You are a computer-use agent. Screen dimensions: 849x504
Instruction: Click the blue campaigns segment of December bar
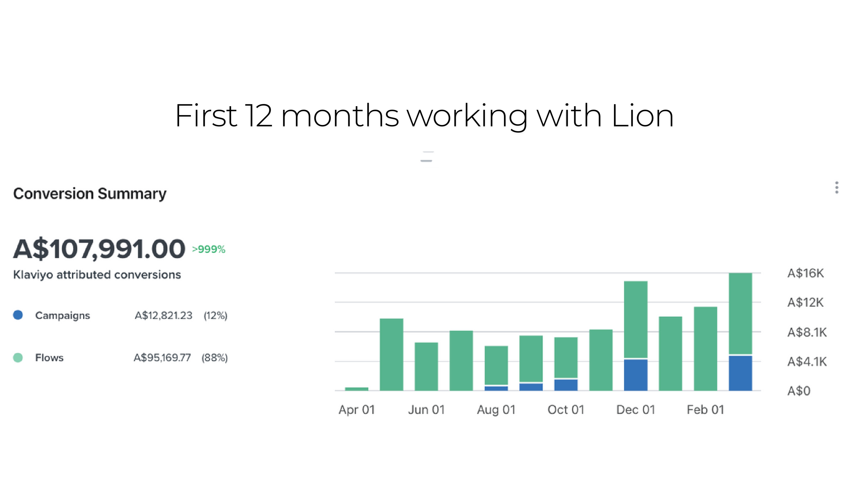(x=636, y=375)
